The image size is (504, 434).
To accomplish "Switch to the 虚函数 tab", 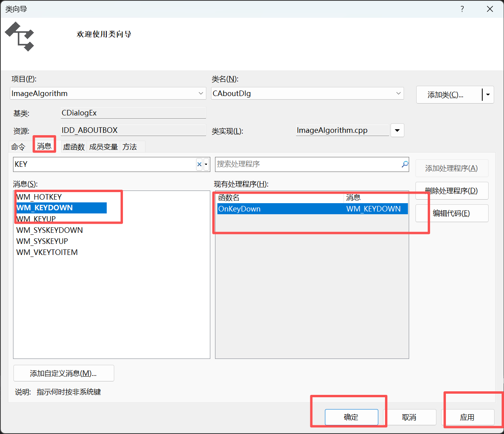I will pos(74,147).
